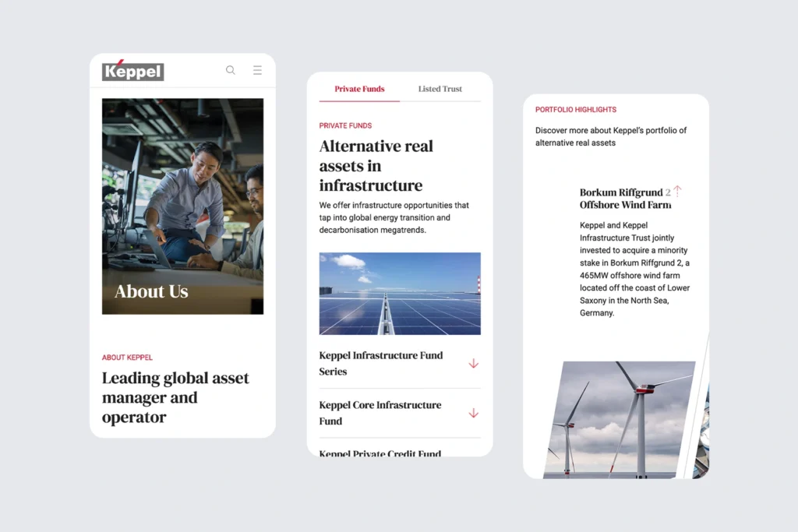
Task: Click the red arrow beside Borkum Riffgrund 2
Action: click(x=677, y=191)
